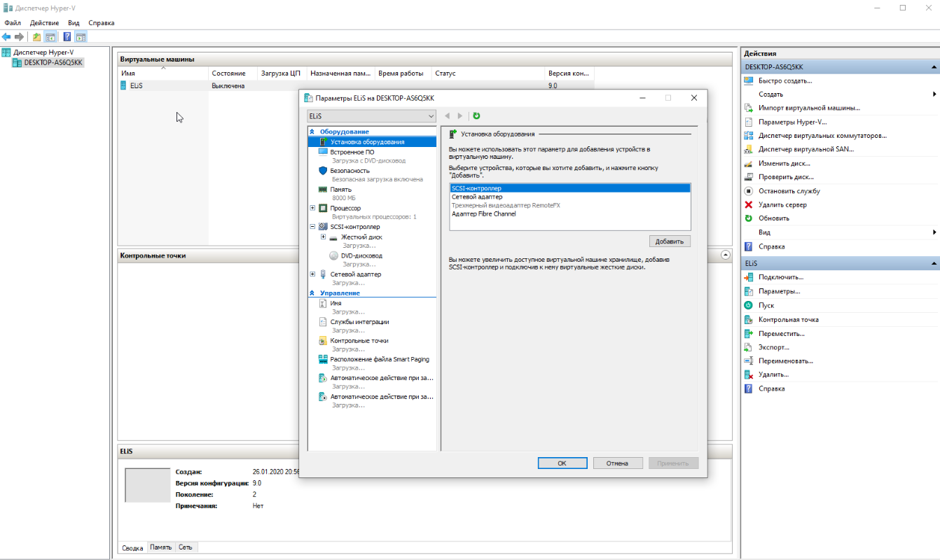Select ELiS row in virtual machines table
This screenshot has height=560, width=940.
[x=356, y=85]
